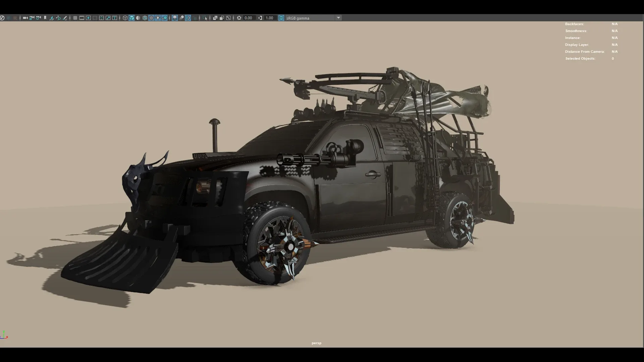Toggle X-Ray Active Components icon
644x362 pixels.
click(222, 18)
